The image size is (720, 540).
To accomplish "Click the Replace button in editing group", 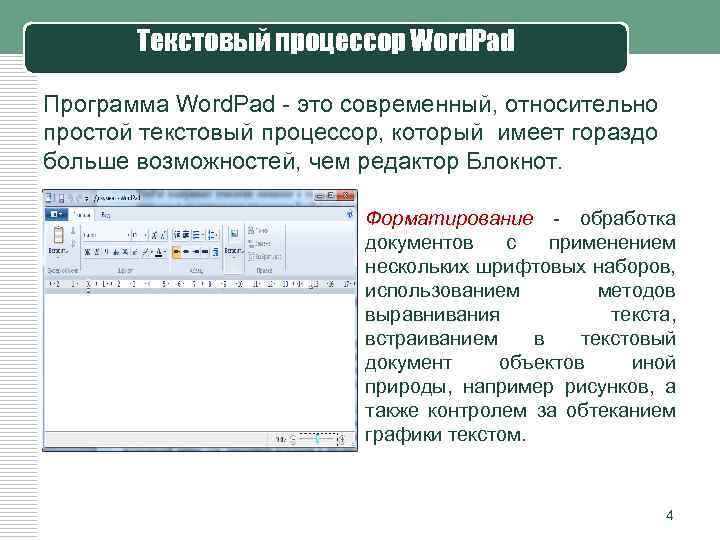I will (x=259, y=244).
